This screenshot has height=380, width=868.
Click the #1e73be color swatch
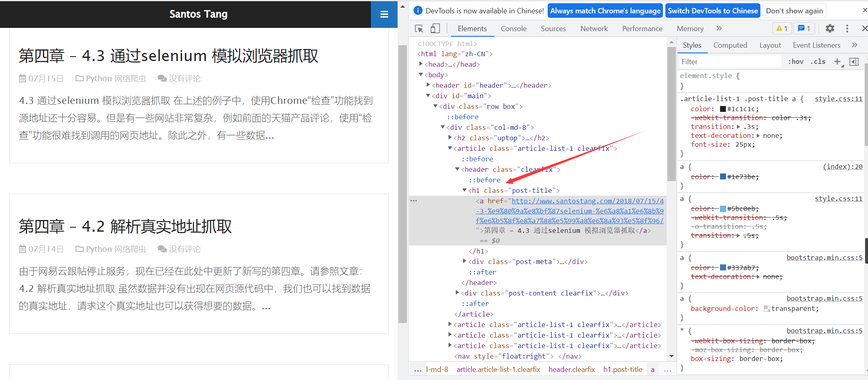coord(723,177)
